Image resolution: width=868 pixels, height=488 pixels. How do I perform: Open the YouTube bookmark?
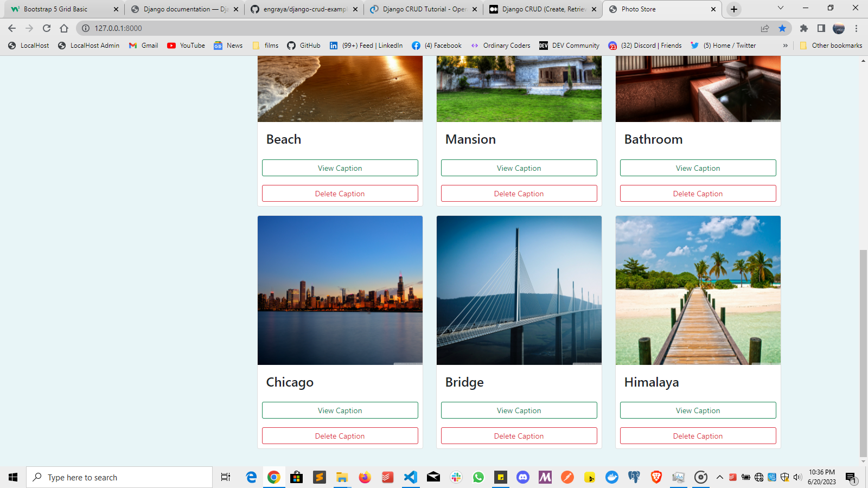coord(186,46)
